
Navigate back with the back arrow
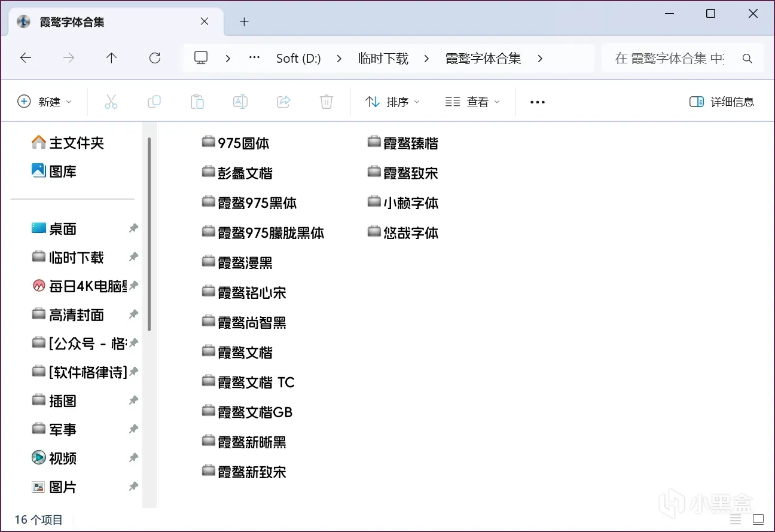pyautogui.click(x=26, y=58)
